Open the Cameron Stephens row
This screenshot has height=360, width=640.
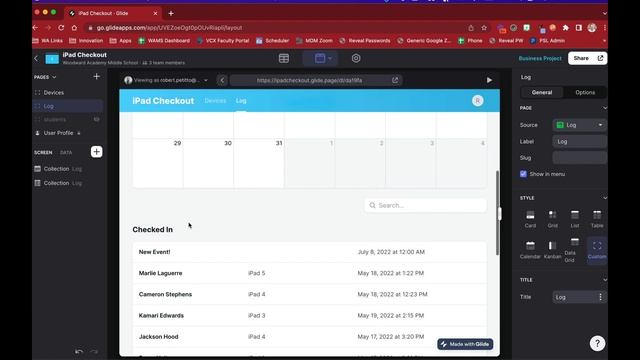[309, 294]
